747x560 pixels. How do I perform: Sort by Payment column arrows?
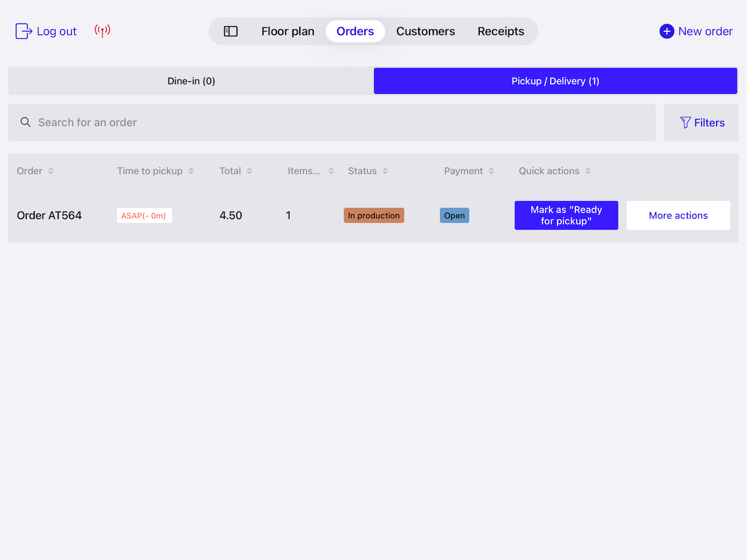click(491, 171)
